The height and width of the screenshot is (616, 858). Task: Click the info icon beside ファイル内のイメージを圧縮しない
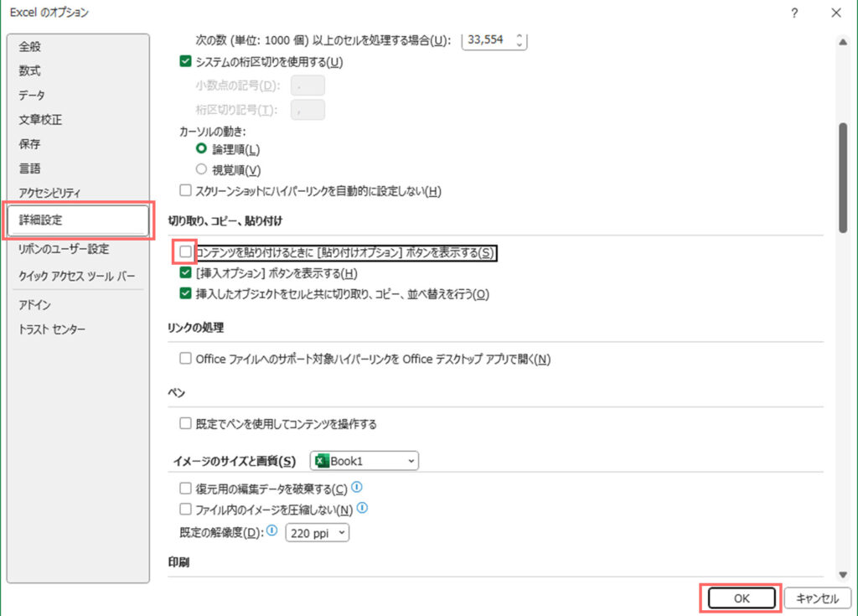pos(362,508)
